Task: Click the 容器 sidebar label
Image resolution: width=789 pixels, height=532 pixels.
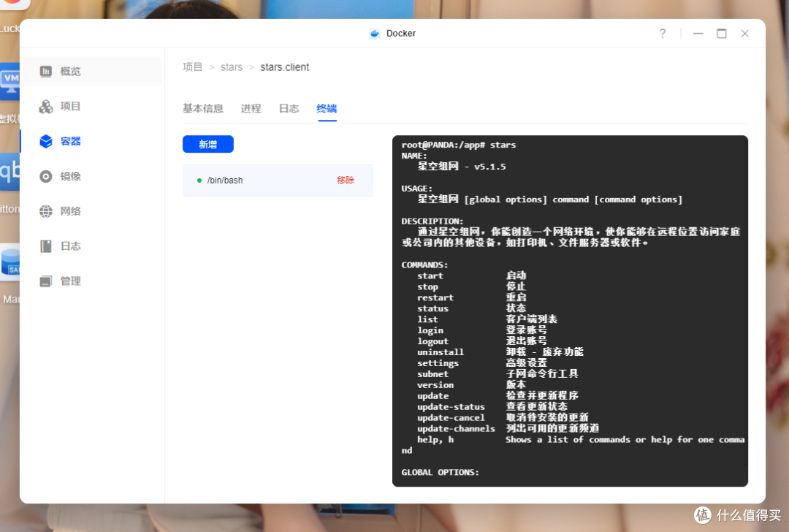Action: [x=70, y=142]
